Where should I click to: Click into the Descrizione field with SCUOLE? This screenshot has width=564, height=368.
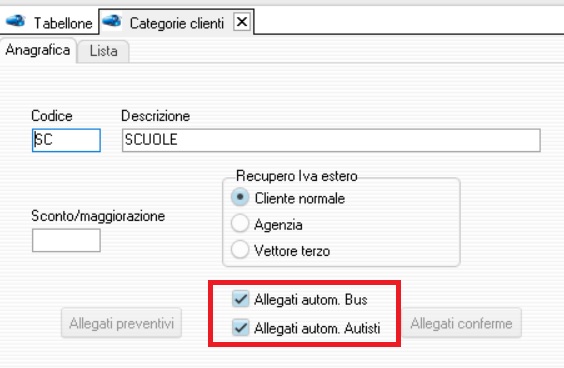331,140
